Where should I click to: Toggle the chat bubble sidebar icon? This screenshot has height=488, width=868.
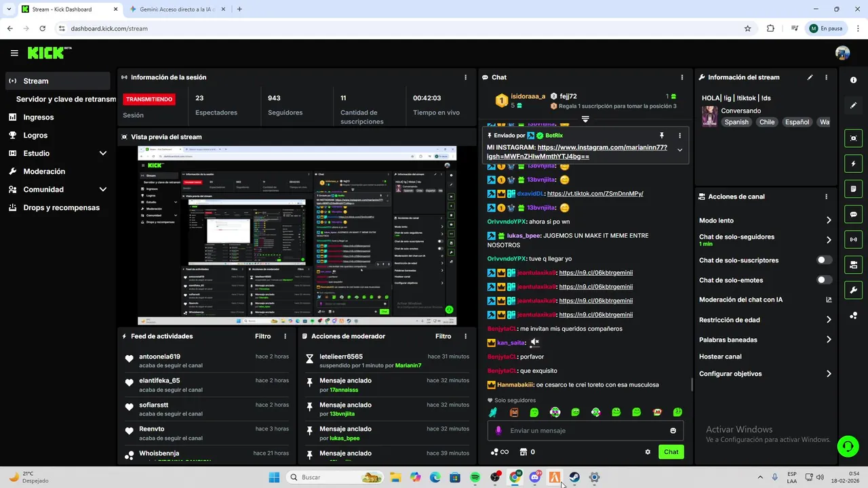(x=853, y=214)
